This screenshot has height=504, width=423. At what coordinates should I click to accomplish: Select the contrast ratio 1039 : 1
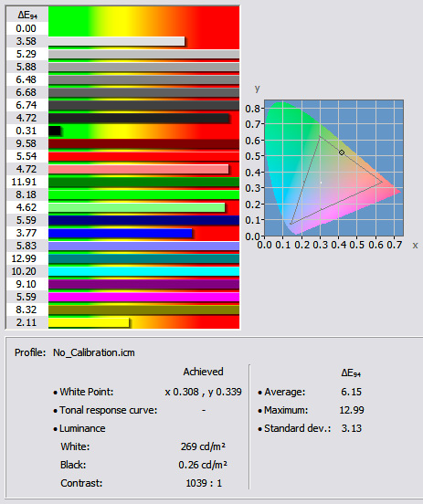point(204,483)
